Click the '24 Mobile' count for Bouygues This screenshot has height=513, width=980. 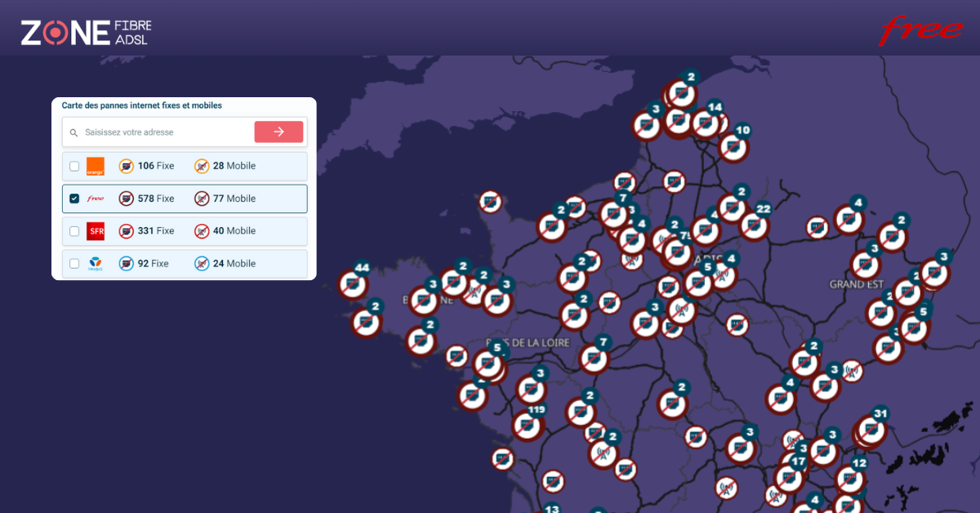235,264
